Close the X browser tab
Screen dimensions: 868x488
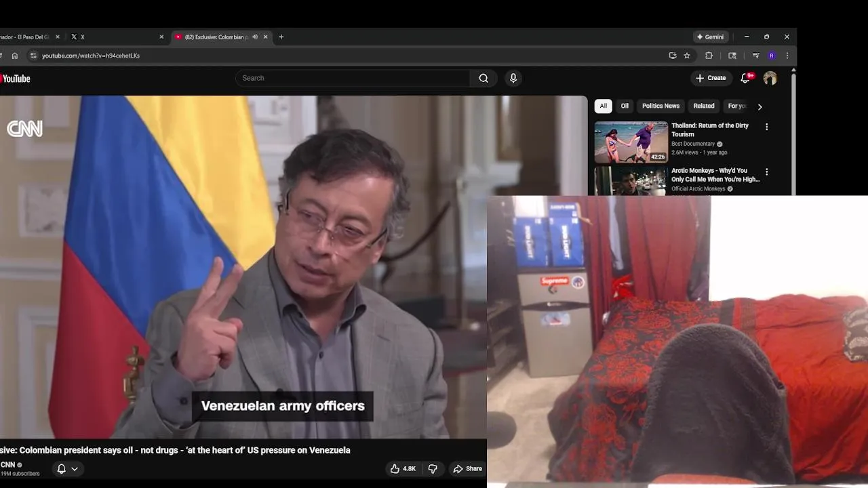point(161,37)
